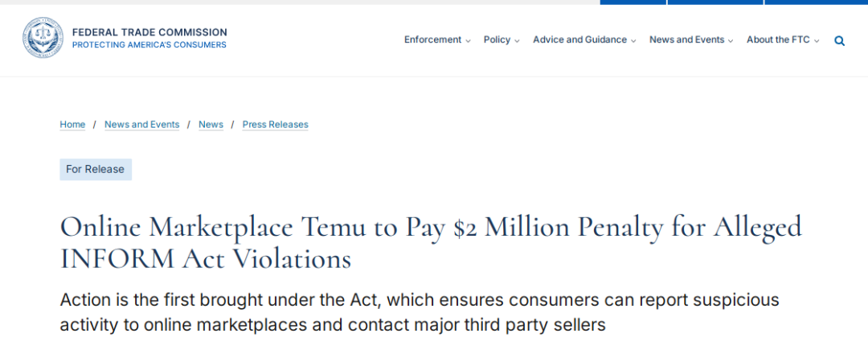Open About the FTC menu

(x=778, y=40)
